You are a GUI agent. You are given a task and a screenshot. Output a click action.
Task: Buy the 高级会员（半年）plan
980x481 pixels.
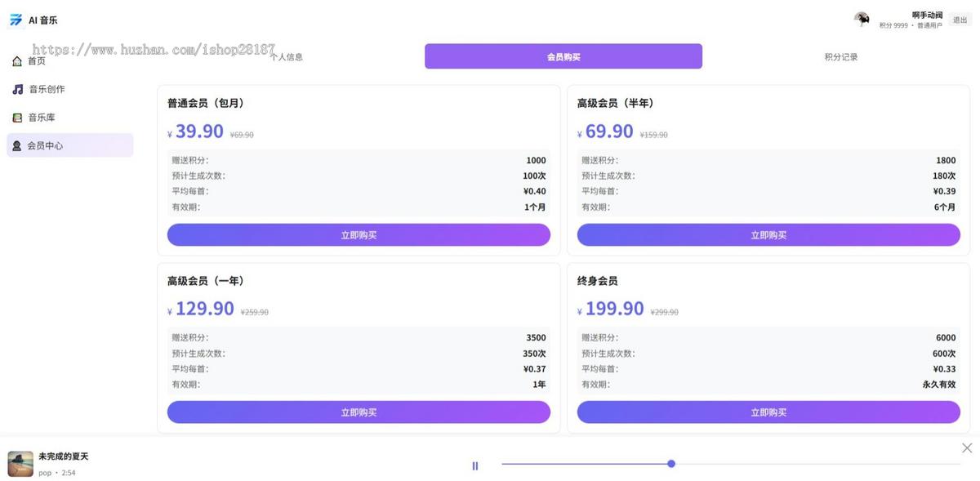[x=768, y=234]
